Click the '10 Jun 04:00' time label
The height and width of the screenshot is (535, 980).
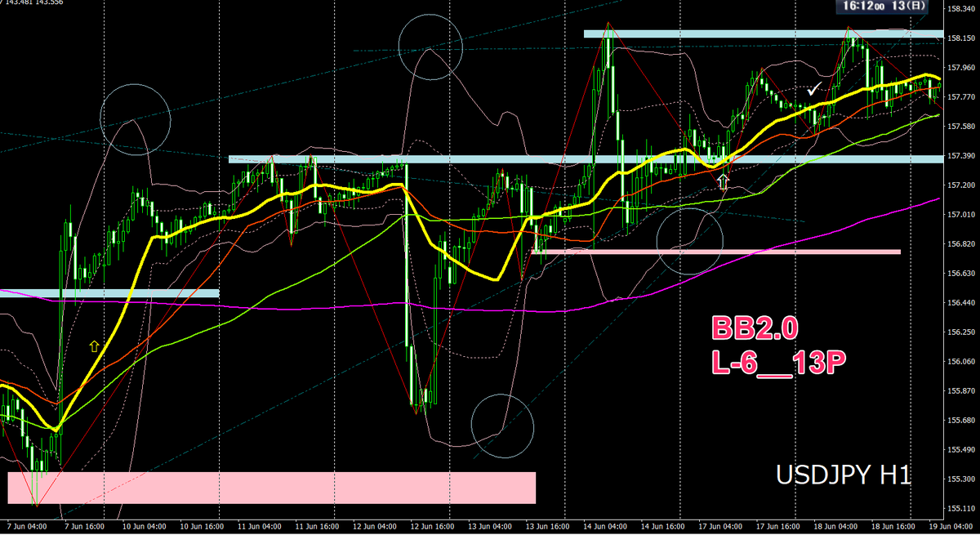(144, 528)
